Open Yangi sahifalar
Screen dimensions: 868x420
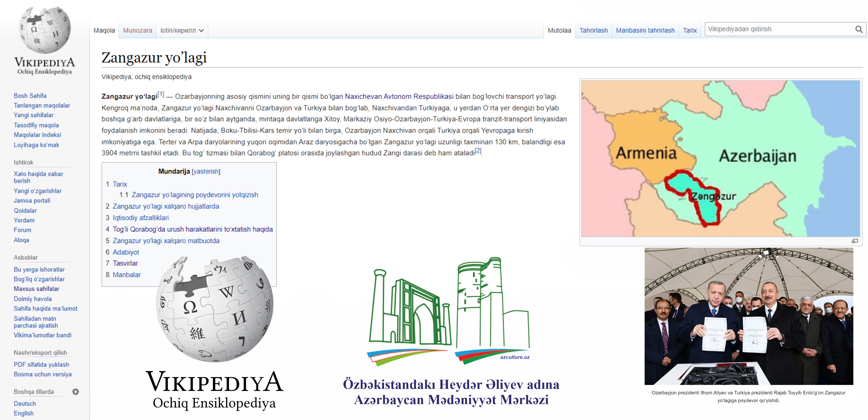(33, 115)
